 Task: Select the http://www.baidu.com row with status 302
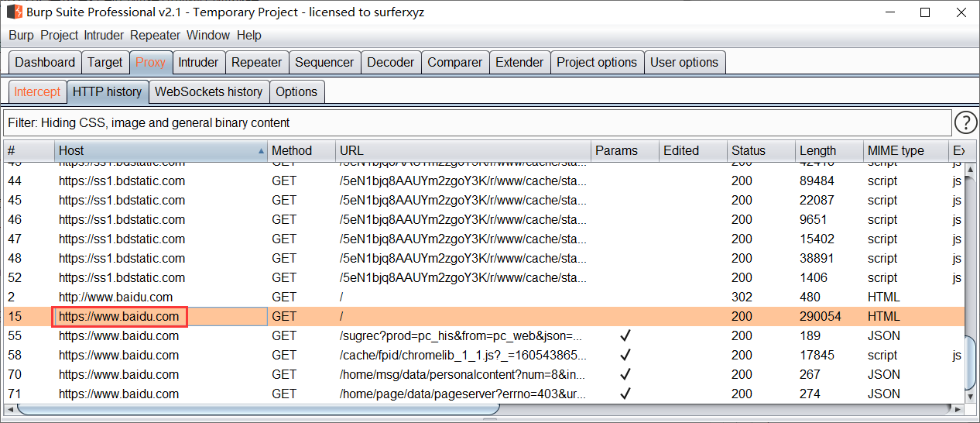484,297
